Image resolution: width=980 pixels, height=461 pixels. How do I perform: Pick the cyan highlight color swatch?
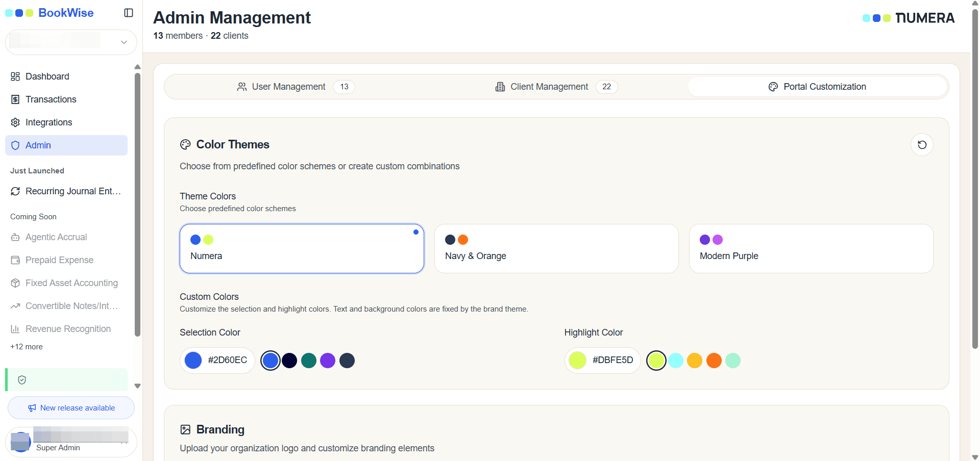(x=676, y=361)
